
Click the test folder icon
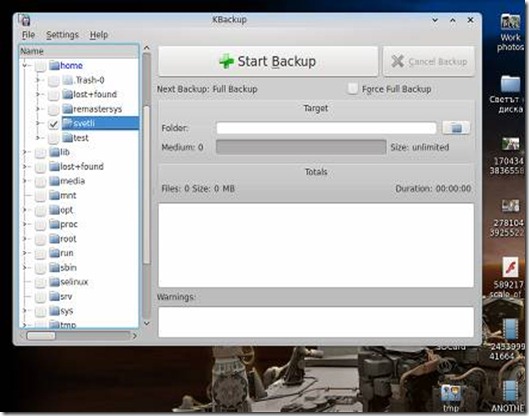pyautogui.click(x=68, y=138)
